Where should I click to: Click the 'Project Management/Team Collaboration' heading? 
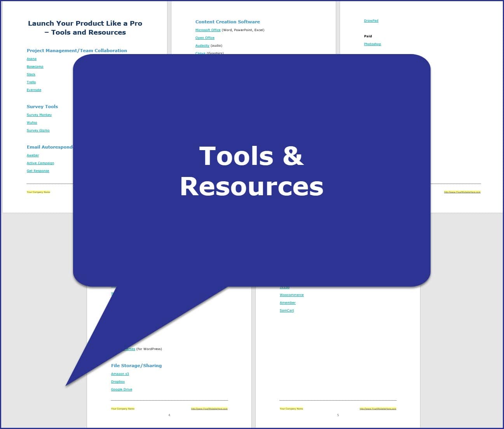[x=77, y=51]
